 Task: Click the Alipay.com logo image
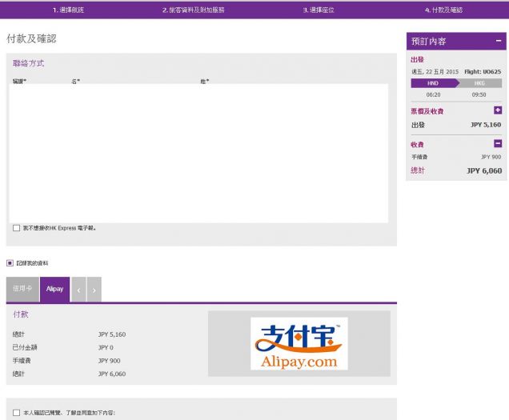299,344
